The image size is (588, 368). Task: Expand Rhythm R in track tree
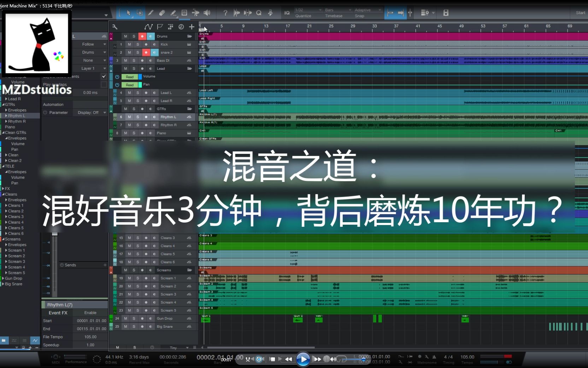point(6,121)
